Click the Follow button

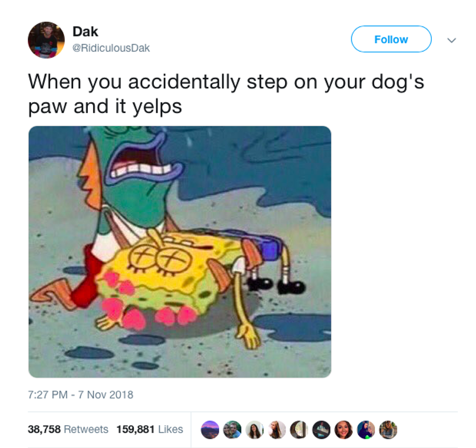pyautogui.click(x=391, y=39)
